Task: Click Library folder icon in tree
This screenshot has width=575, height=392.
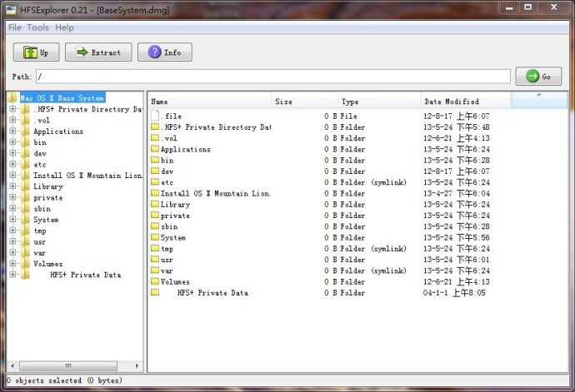Action: click(25, 186)
